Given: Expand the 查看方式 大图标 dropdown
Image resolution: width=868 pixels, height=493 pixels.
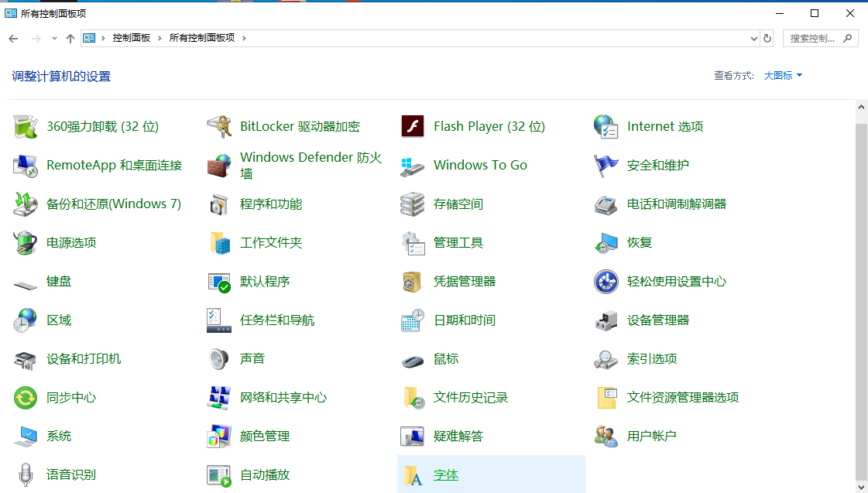Looking at the screenshot, I should pyautogui.click(x=783, y=76).
